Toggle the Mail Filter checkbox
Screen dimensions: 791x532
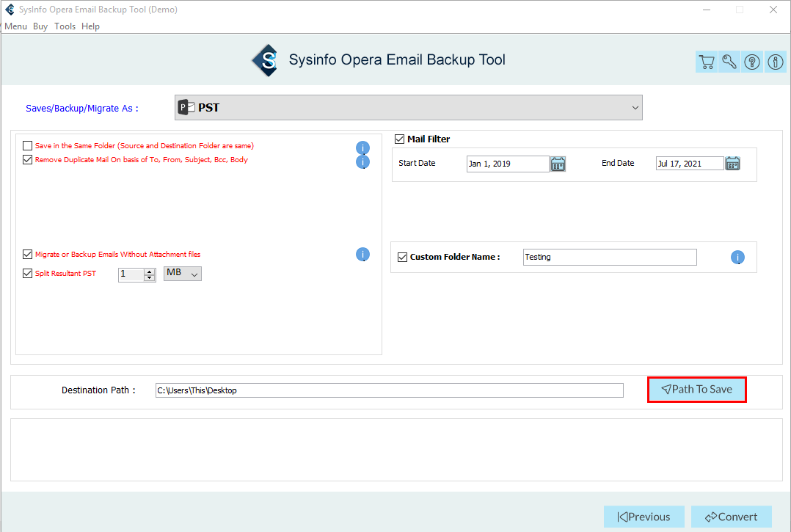[400, 139]
